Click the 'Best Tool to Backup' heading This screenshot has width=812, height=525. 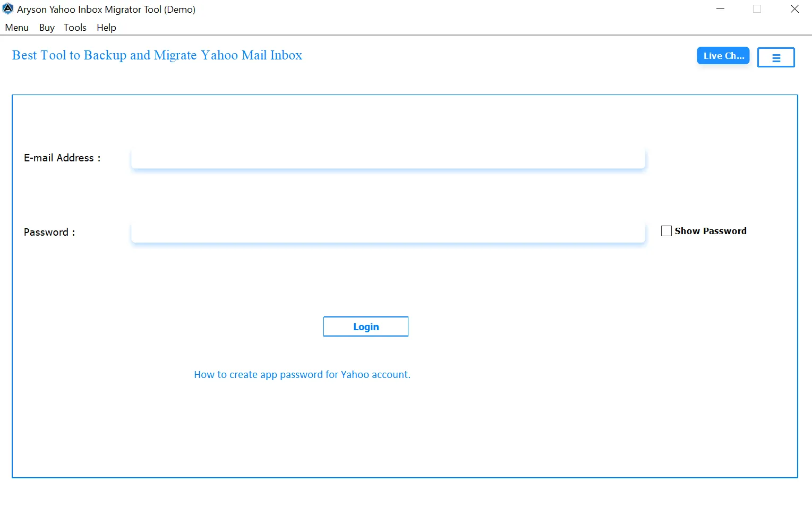click(x=157, y=55)
